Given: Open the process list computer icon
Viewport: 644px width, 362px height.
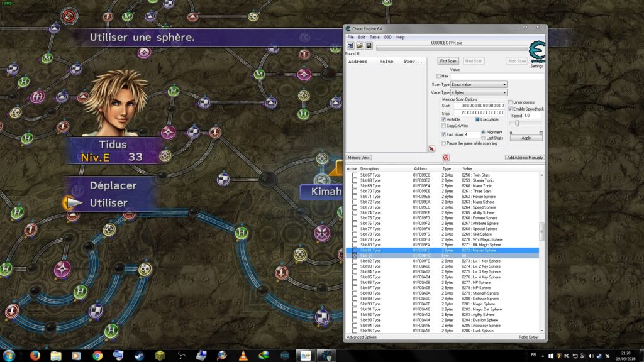Looking at the screenshot, I should click(350, 46).
